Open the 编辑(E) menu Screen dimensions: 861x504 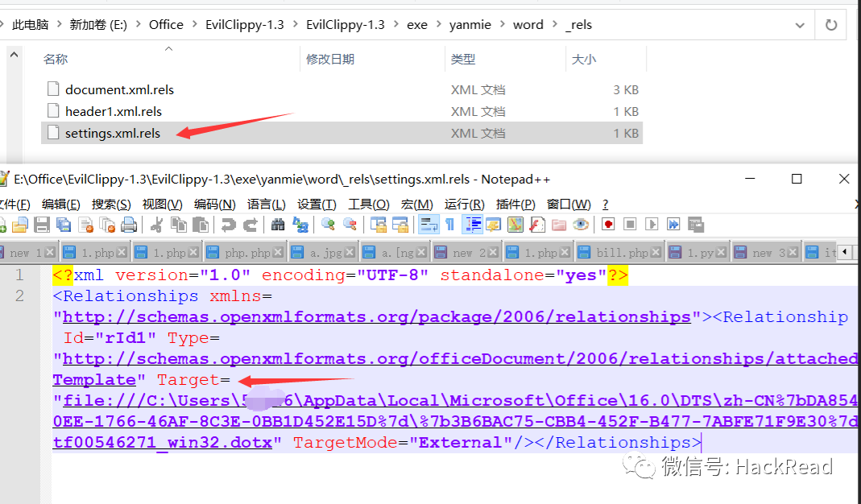click(61, 204)
